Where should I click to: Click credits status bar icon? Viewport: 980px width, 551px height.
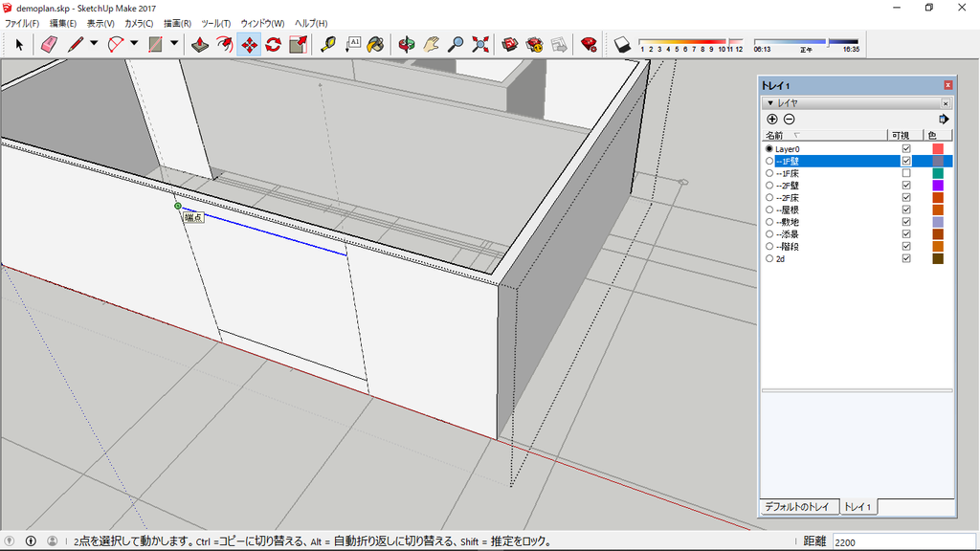click(31, 541)
